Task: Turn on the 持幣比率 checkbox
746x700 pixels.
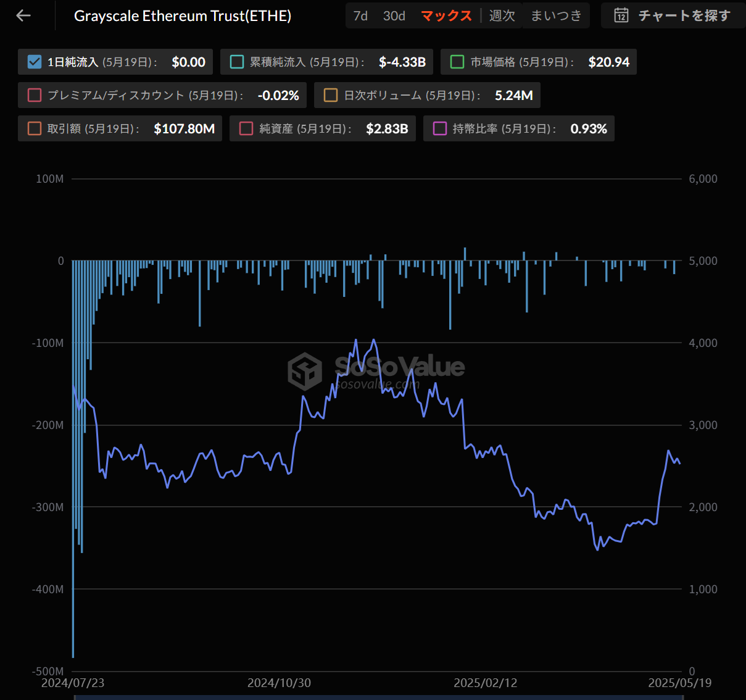Action: [440, 128]
